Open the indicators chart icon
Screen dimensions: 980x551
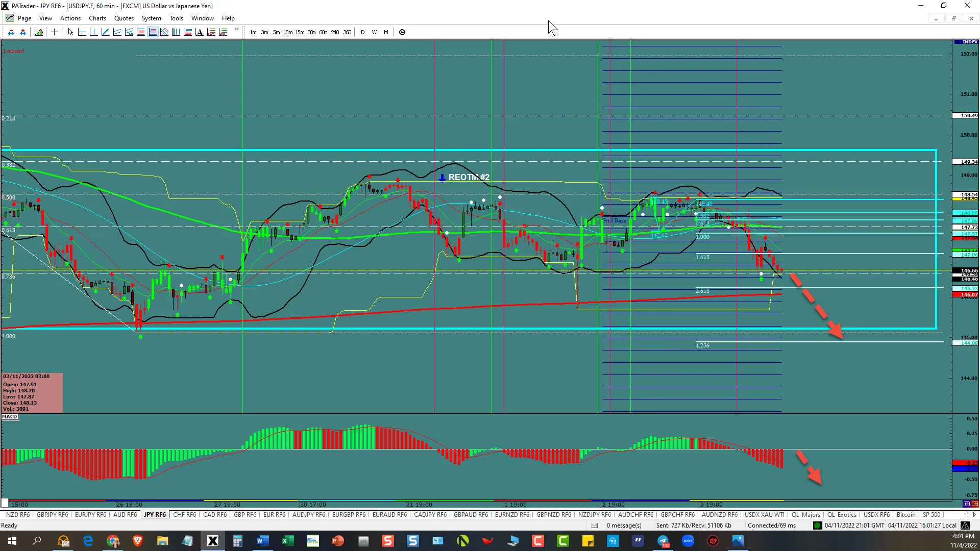[x=39, y=32]
